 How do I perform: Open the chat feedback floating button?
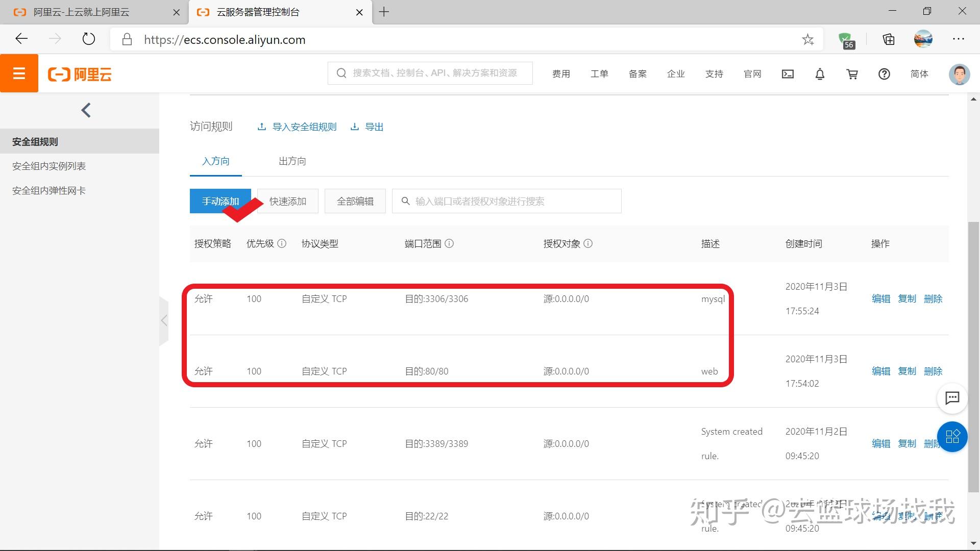point(952,398)
